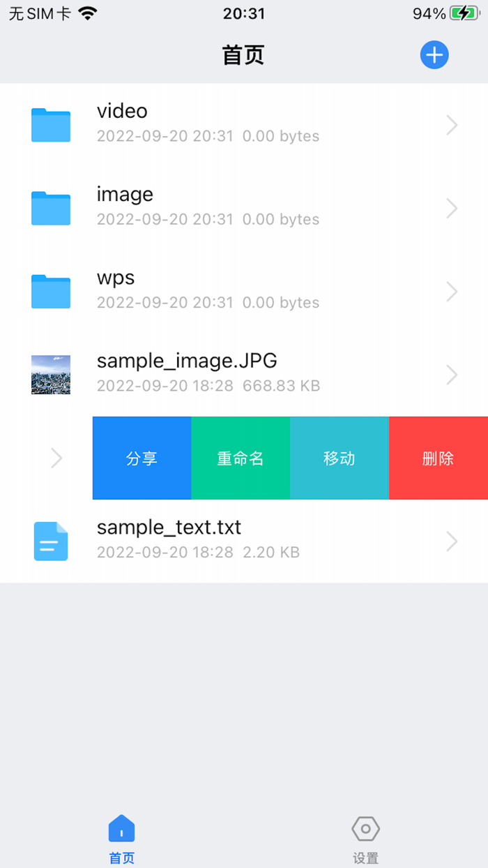The height and width of the screenshot is (868, 488).
Task: Tap the blue plus add button
Action: coord(434,55)
